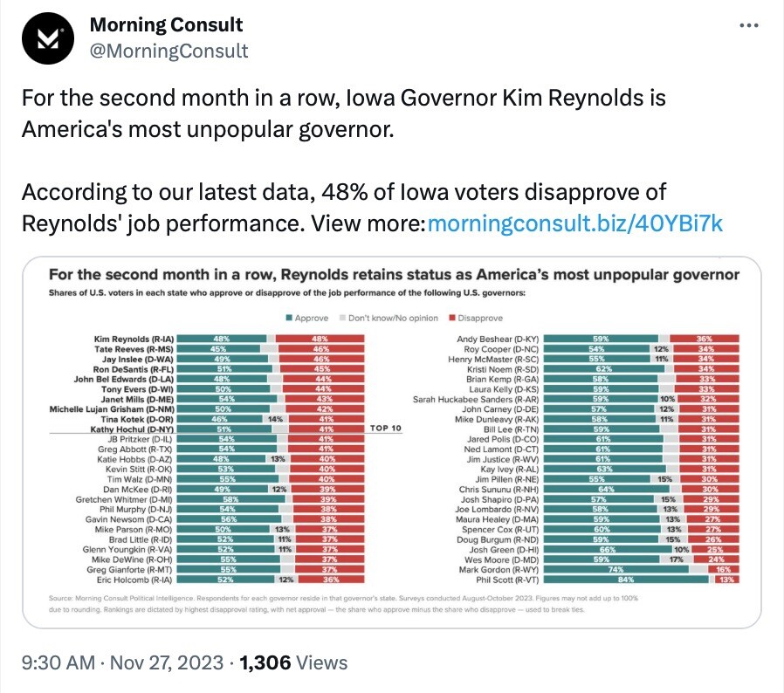784x693 pixels.
Task: Click the red Disapprove legend swatch
Action: pos(452,318)
